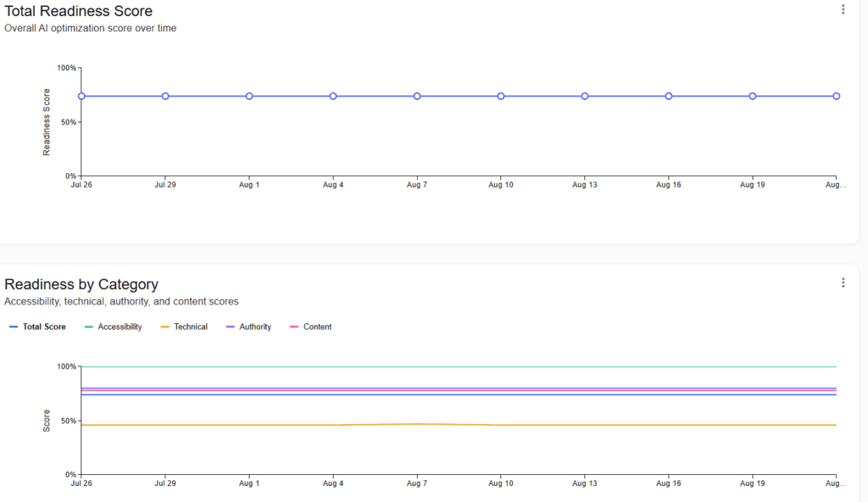Toggle Technical legend series
The width and height of the screenshot is (868, 502).
tap(184, 327)
